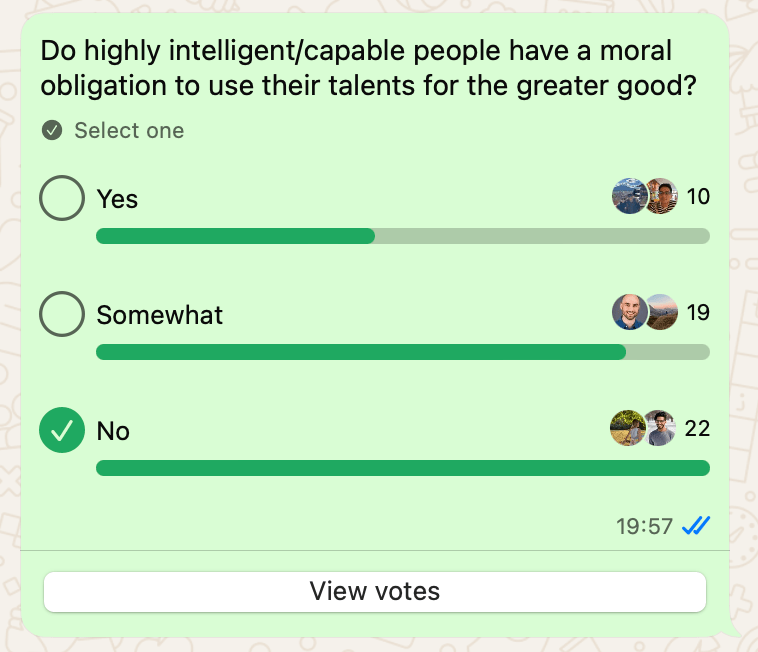
Task: Click the vote count 22 for No
Action: [x=698, y=429]
